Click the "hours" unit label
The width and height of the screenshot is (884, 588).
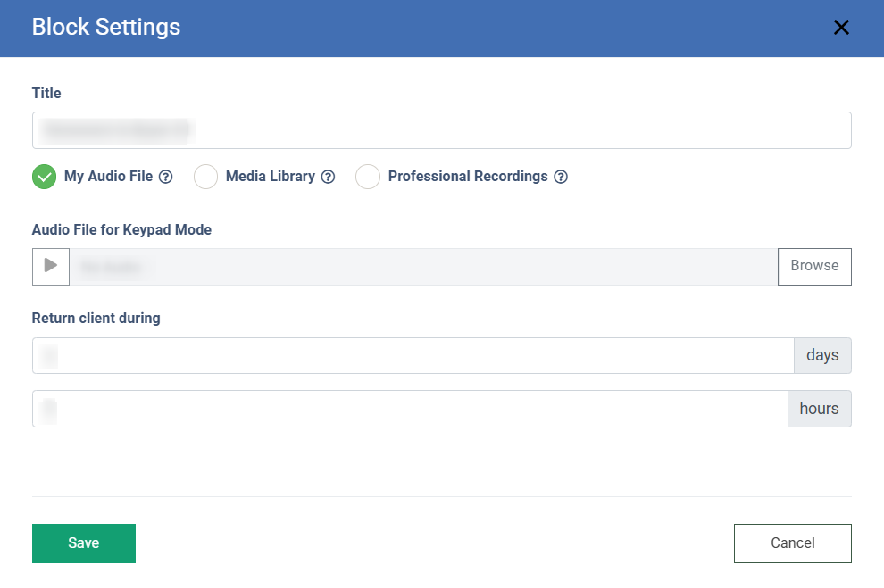click(819, 409)
